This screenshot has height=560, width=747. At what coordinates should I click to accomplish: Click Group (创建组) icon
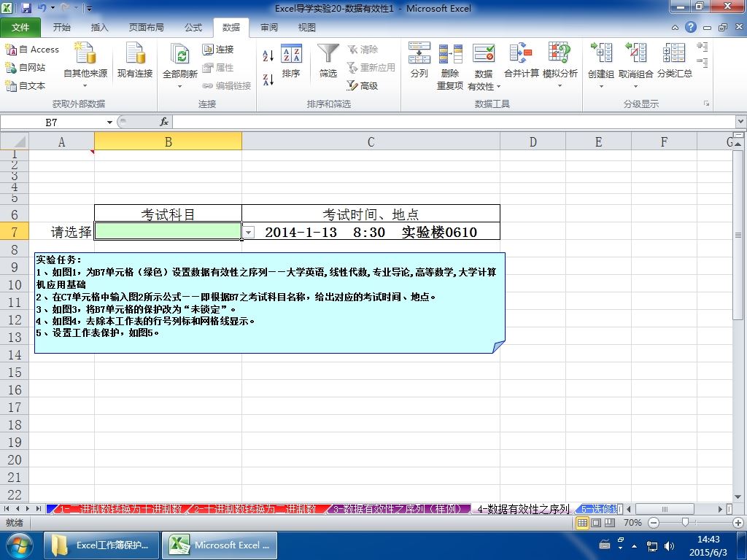coord(601,52)
